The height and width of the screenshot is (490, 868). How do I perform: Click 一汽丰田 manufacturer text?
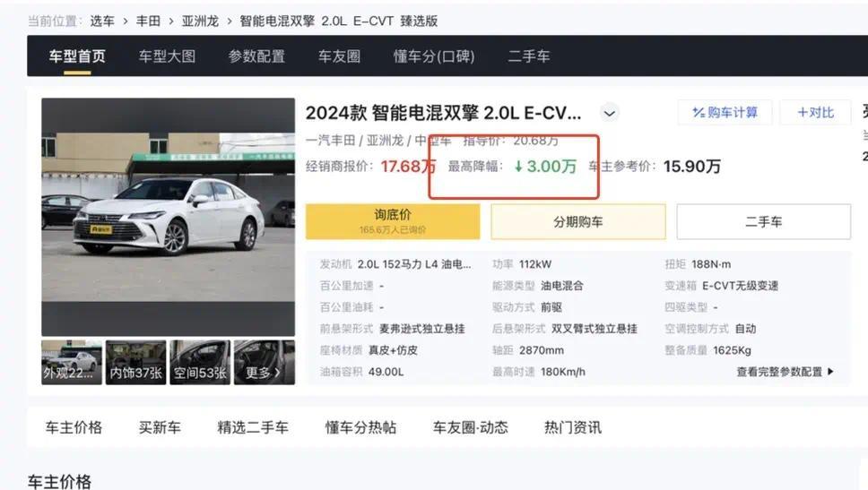pos(331,141)
